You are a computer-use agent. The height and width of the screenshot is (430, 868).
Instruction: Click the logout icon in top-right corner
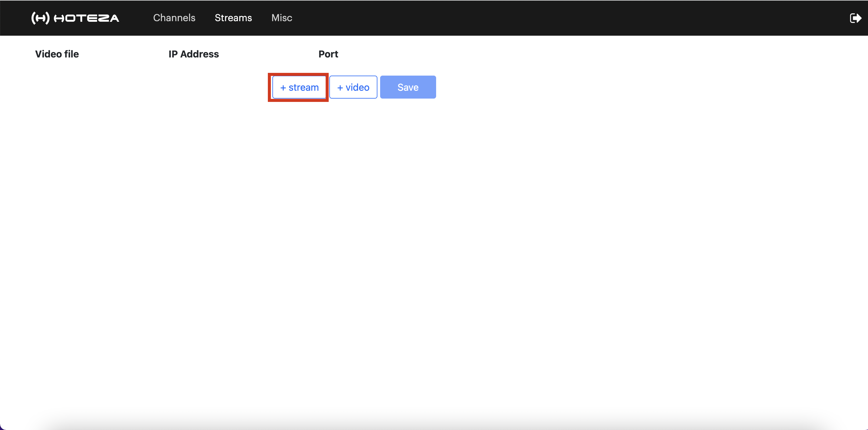tap(855, 18)
